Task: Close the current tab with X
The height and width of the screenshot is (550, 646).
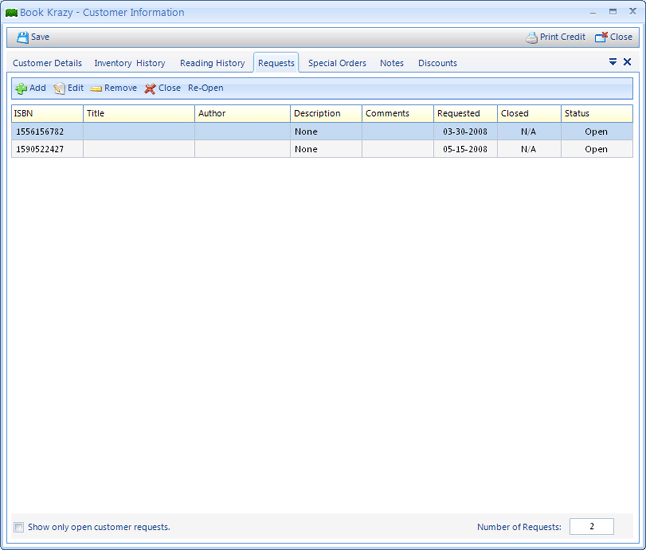Action: [627, 62]
